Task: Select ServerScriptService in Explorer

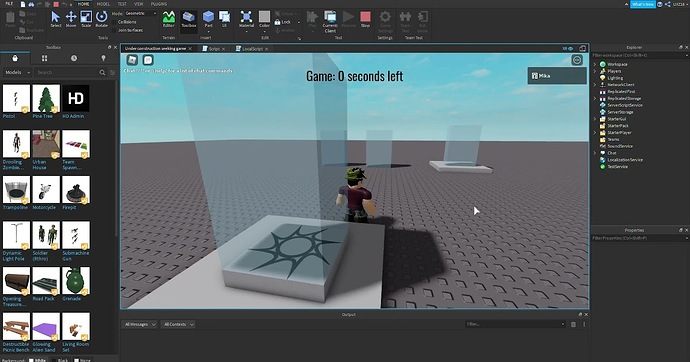Action: (624, 105)
